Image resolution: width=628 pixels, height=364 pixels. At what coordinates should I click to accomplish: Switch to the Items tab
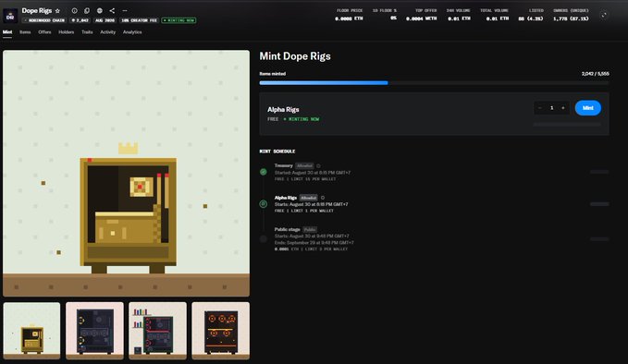click(25, 32)
